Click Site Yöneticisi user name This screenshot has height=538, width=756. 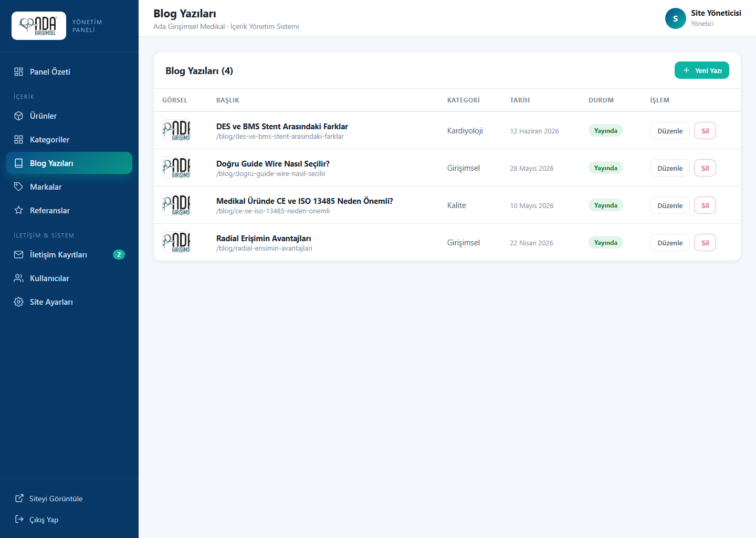716,13
